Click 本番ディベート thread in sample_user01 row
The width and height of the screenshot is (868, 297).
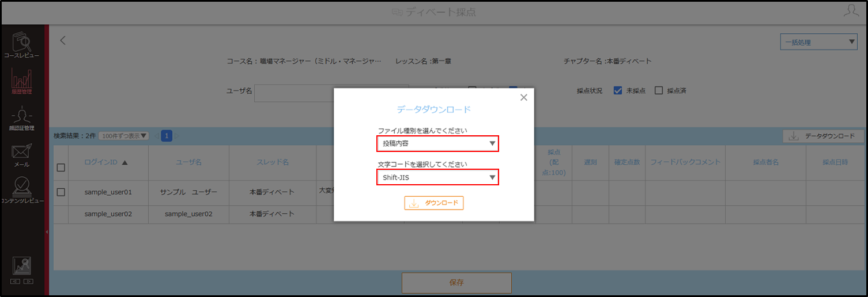pos(272,192)
